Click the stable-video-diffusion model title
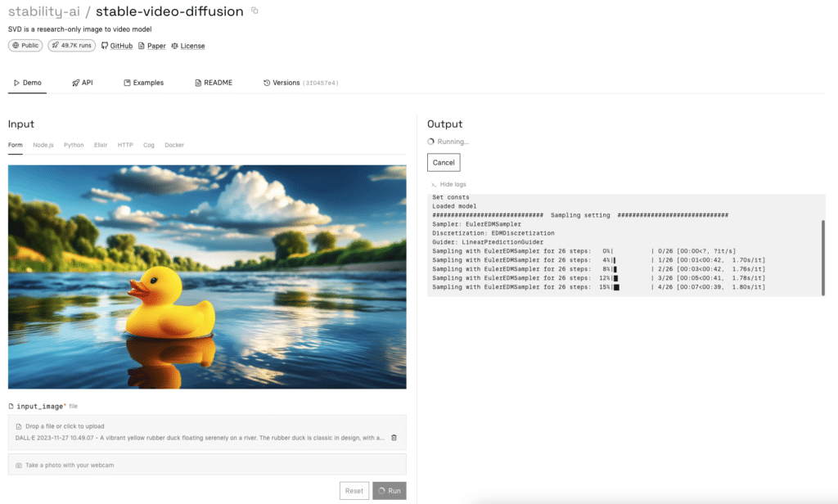Screen dimensions: 838x504 click(x=169, y=11)
